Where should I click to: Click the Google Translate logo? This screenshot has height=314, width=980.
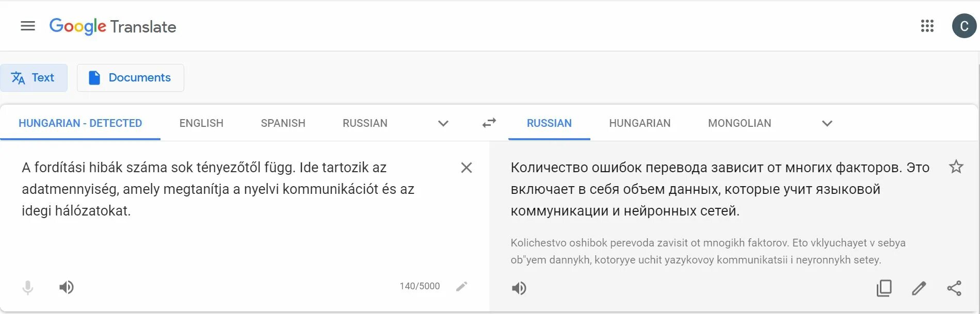(113, 26)
